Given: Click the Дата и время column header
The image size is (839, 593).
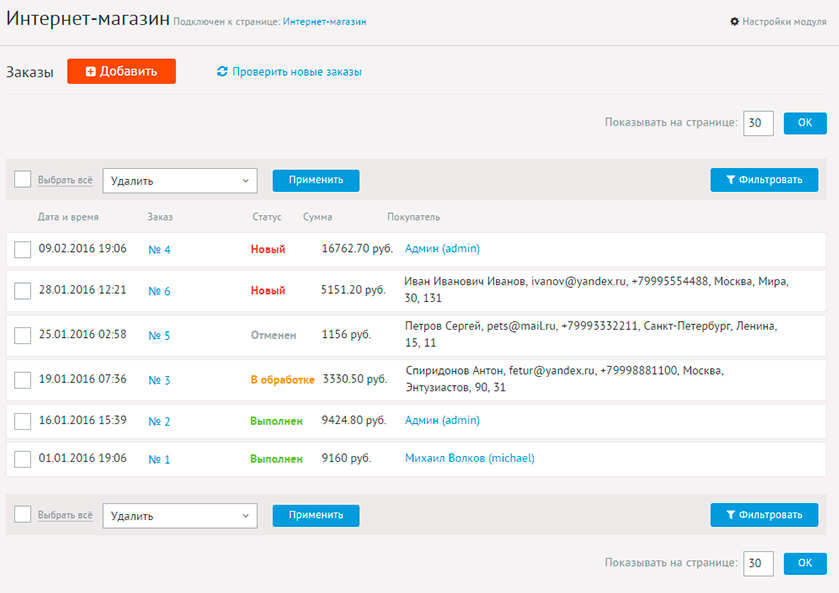Looking at the screenshot, I should [68, 217].
